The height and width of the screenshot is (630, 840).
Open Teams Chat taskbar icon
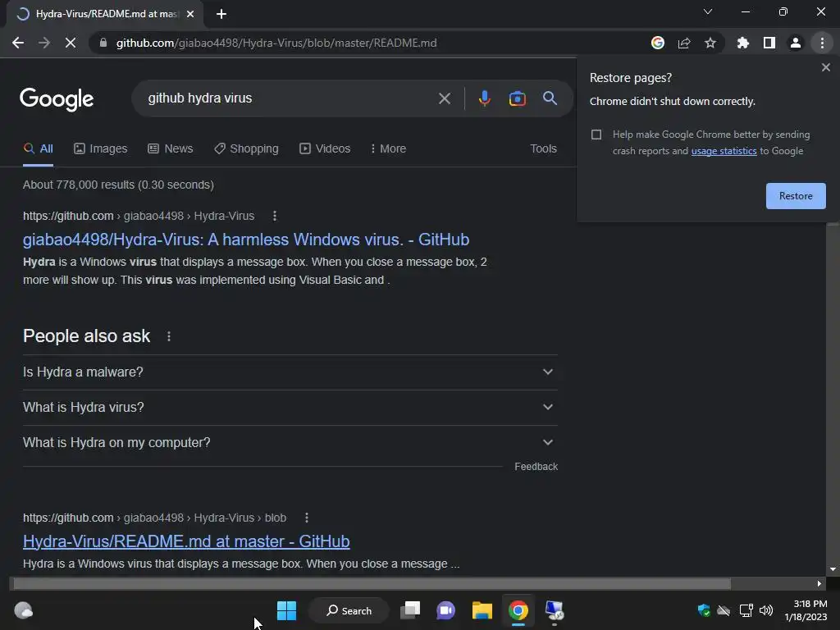click(x=445, y=610)
